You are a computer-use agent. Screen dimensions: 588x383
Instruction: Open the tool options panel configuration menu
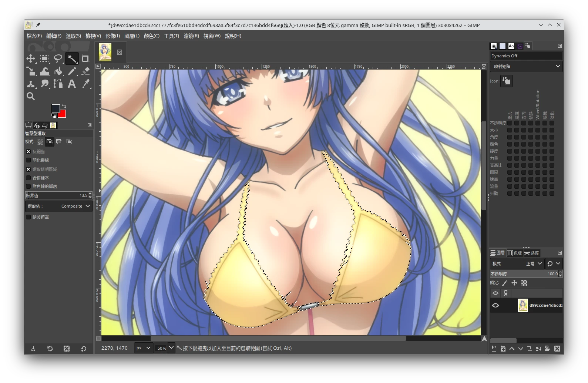90,125
